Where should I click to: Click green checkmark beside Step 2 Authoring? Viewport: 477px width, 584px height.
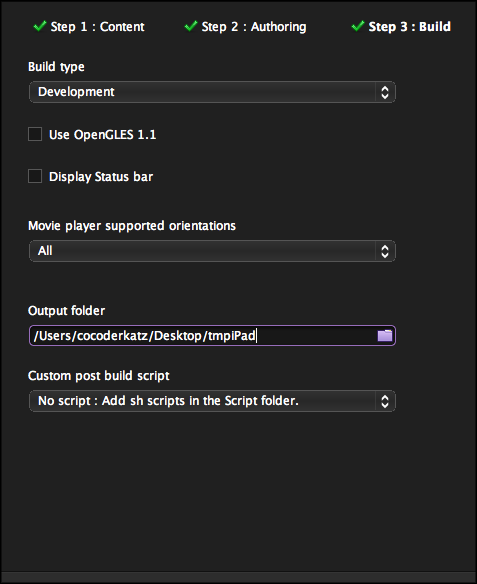(x=191, y=26)
